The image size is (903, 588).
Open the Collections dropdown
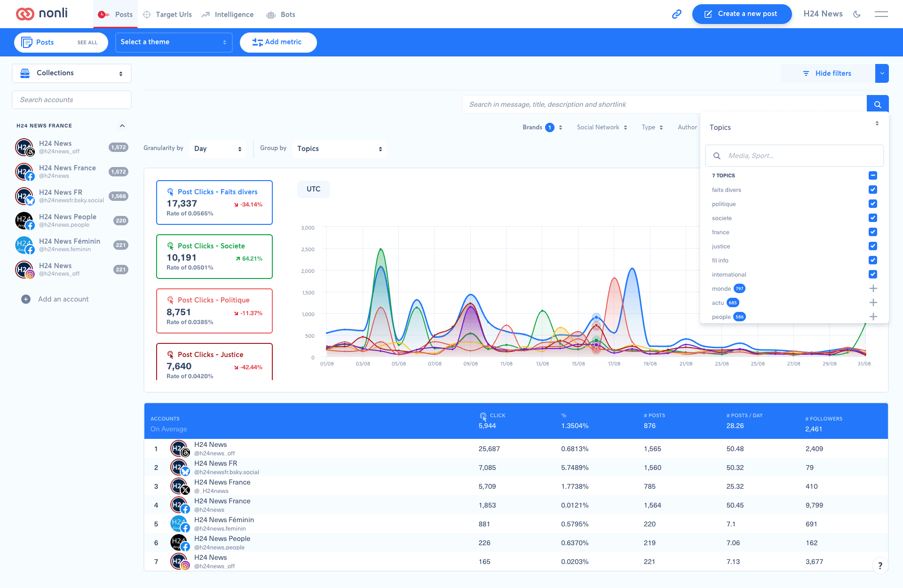(71, 73)
